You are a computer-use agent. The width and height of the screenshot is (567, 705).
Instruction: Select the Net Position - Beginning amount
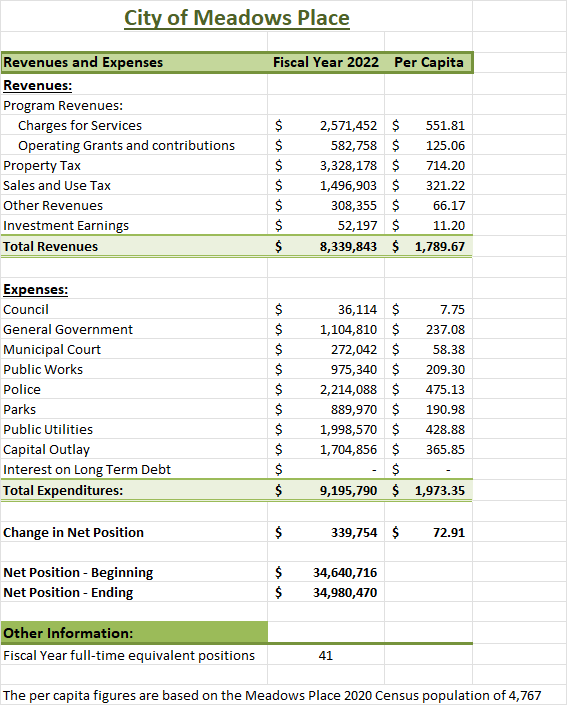[x=345, y=572]
